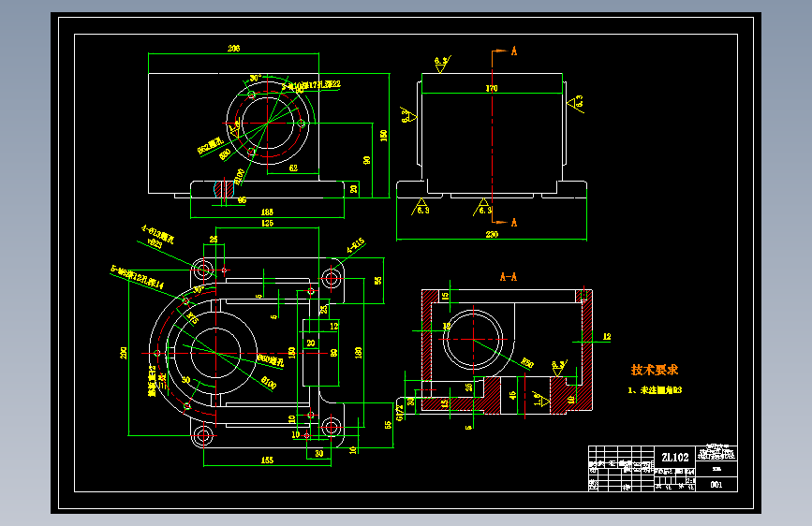
Task: Select the upper section arrow letter A
Action: (514, 51)
